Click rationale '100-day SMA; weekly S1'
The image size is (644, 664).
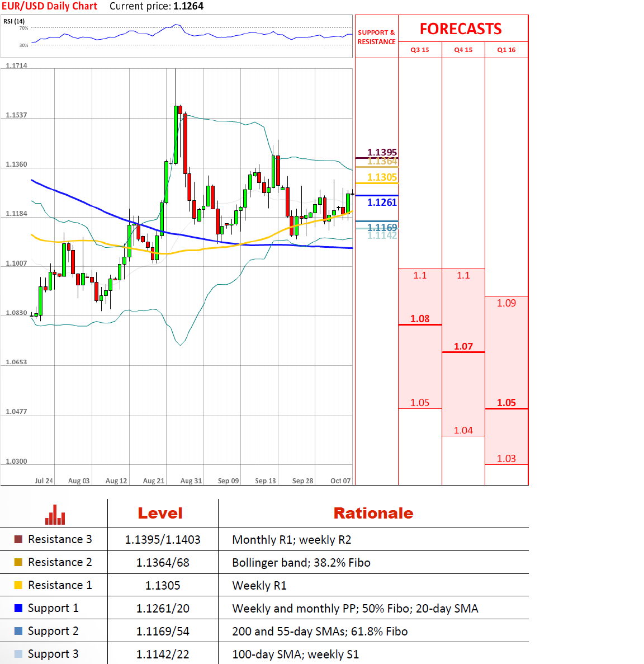[295, 654]
